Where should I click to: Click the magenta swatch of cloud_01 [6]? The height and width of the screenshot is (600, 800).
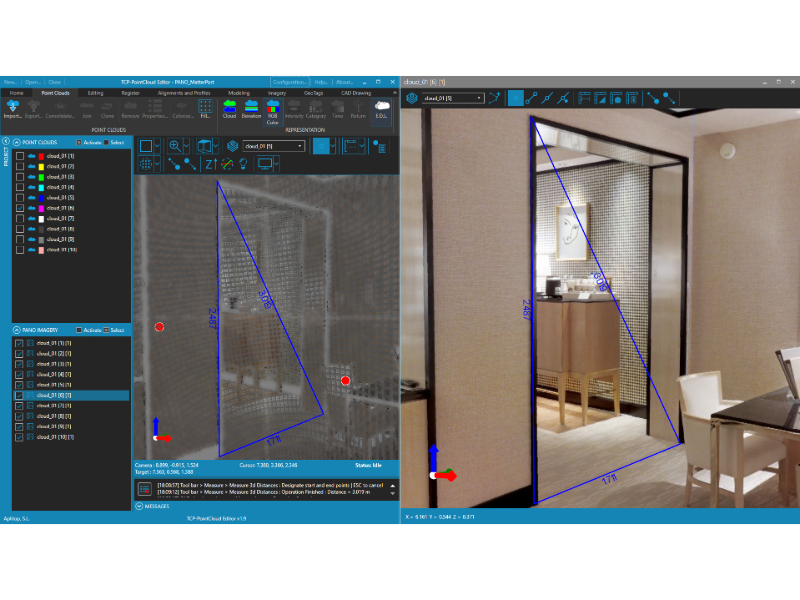(41, 208)
